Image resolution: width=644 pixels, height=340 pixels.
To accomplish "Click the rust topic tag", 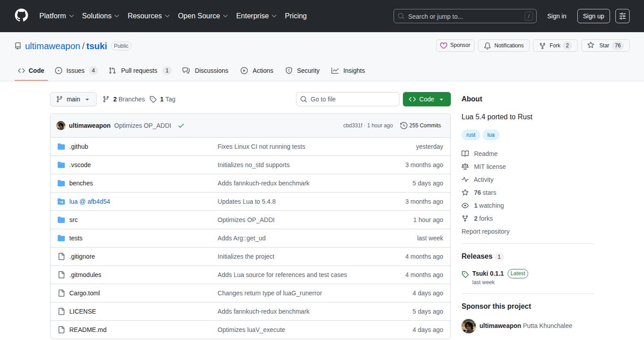I will (x=471, y=135).
